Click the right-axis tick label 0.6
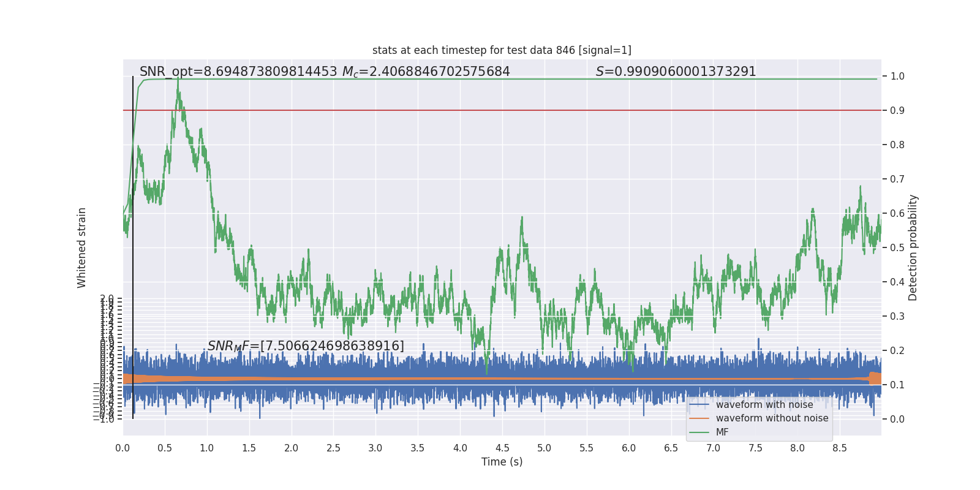Image resolution: width=980 pixels, height=490 pixels. click(897, 214)
